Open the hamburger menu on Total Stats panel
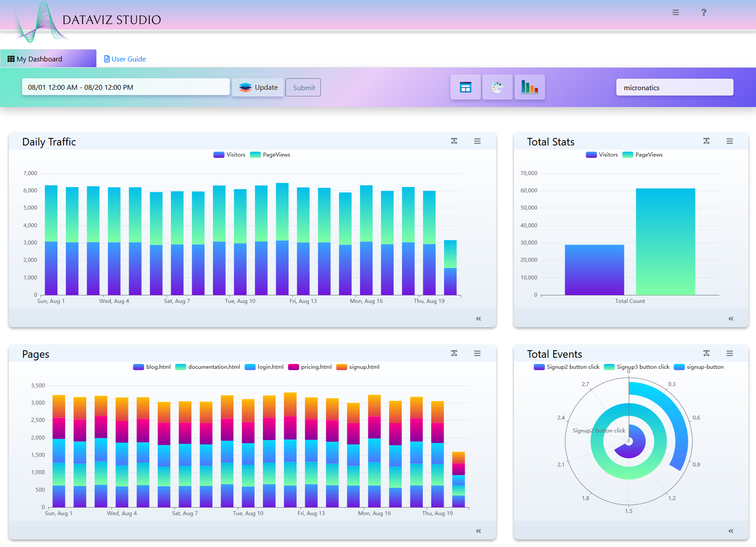The height and width of the screenshot is (547, 756). point(729,141)
